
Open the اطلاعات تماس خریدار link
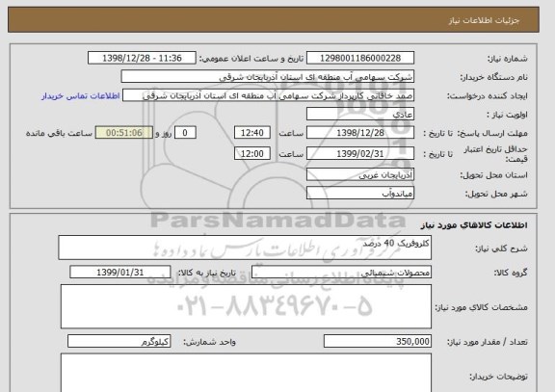click(x=81, y=96)
